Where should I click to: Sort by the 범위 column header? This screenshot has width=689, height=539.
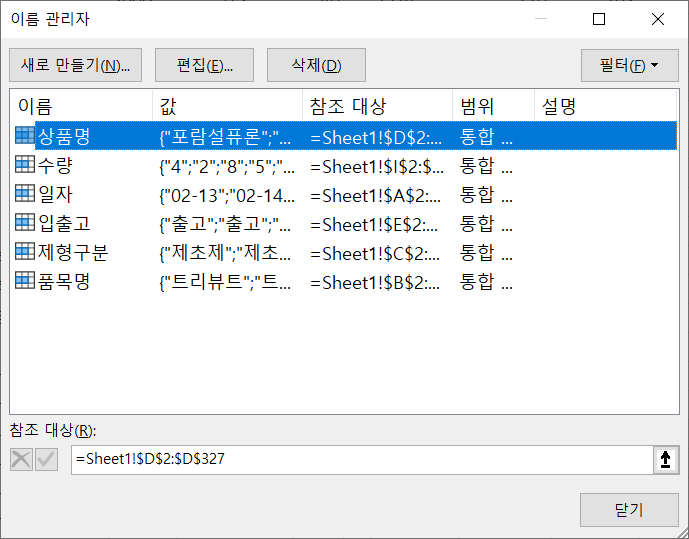(x=493, y=106)
